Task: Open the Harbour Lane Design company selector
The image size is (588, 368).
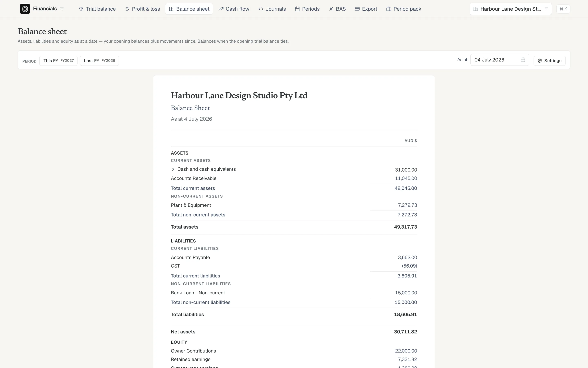Action: coord(510,9)
